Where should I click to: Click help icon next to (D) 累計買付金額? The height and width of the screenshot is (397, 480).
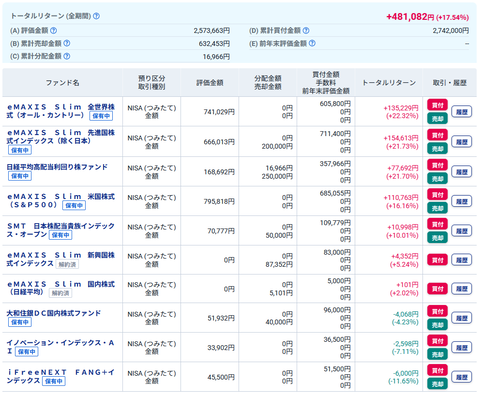tap(306, 30)
